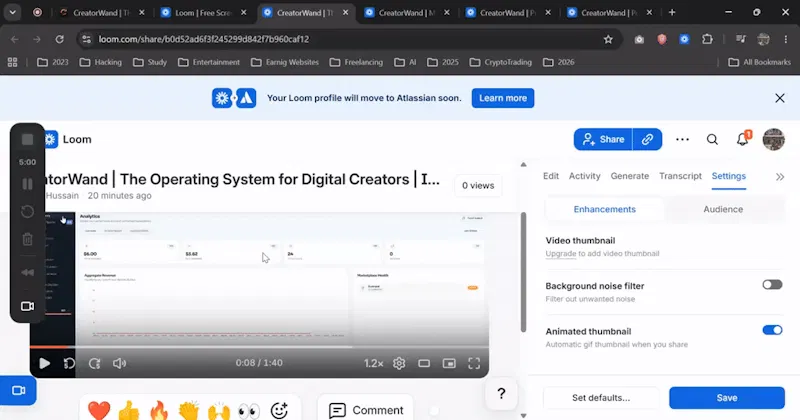This screenshot has width=800, height=420.
Task: Collapse the side panel with double chevron
Action: 780,177
